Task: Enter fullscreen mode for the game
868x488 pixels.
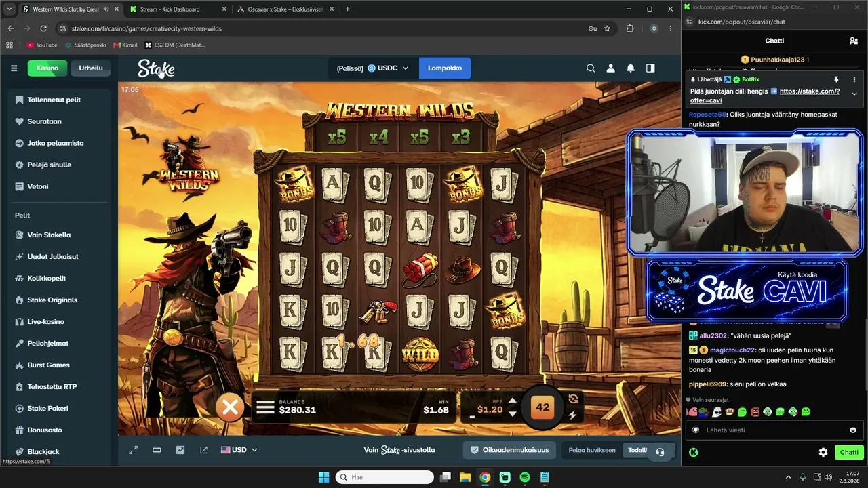Action: pyautogui.click(x=134, y=450)
